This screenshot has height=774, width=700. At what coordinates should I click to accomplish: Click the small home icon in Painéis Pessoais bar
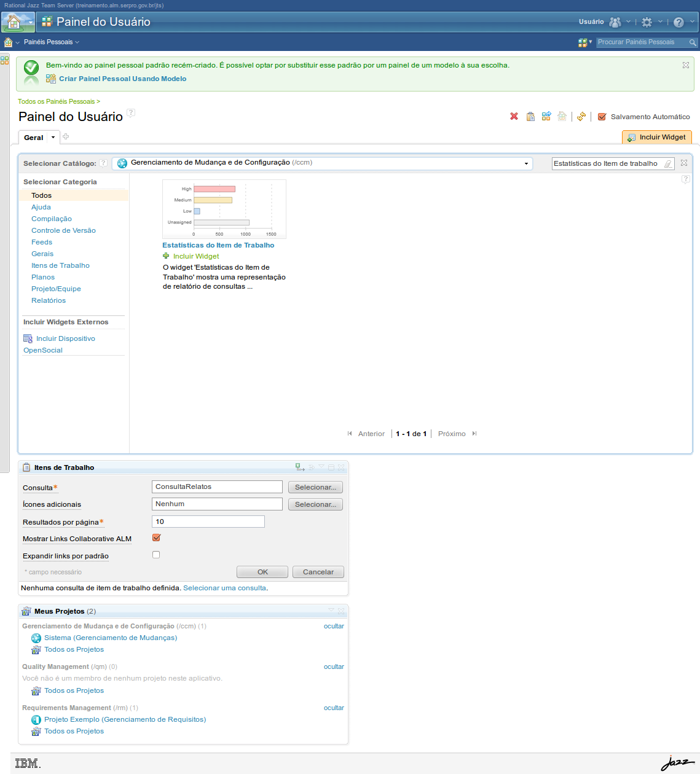[9, 42]
